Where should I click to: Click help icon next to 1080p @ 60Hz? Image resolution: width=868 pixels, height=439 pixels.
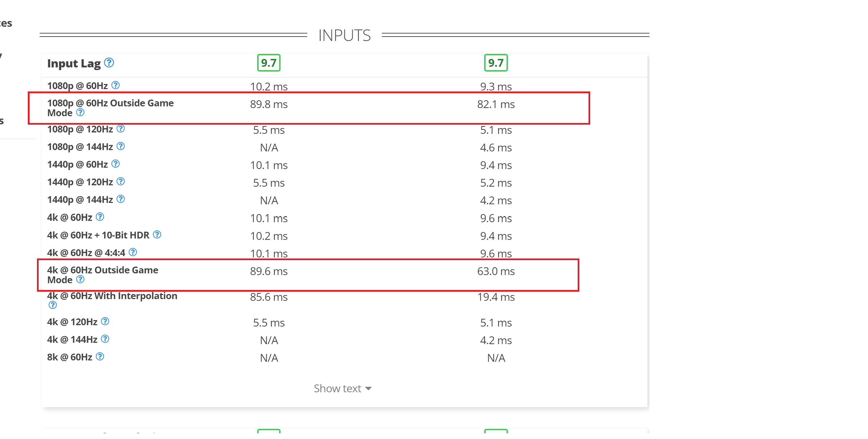116,85
